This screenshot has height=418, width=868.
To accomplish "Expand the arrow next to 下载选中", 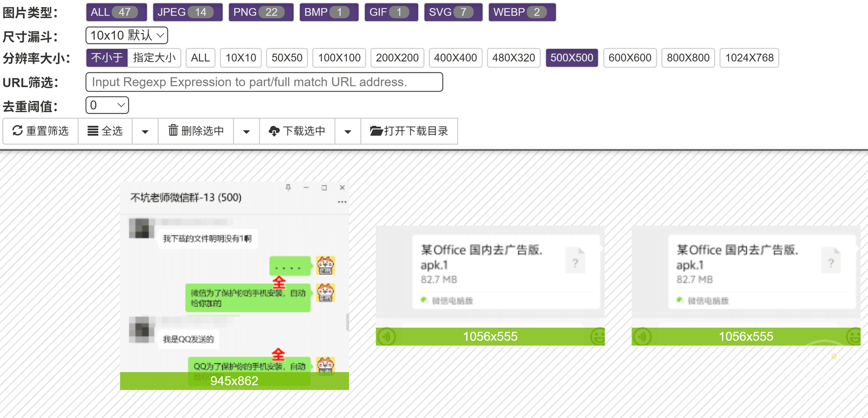I will click(348, 131).
